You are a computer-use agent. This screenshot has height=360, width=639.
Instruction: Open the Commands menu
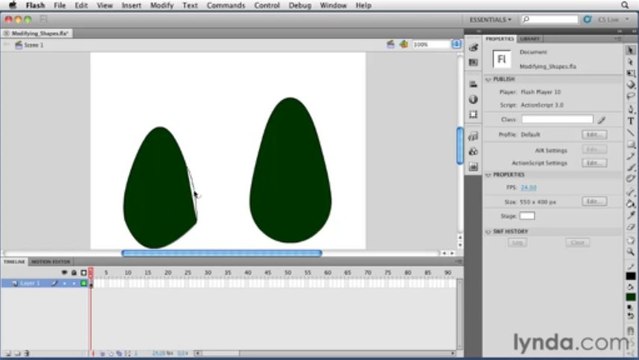click(226, 5)
